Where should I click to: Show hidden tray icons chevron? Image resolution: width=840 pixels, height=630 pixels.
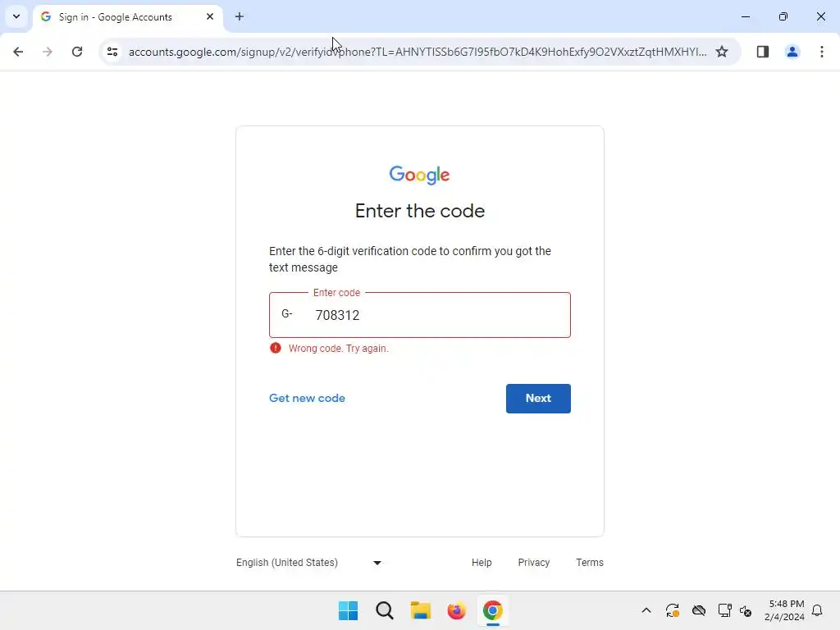tap(646, 610)
